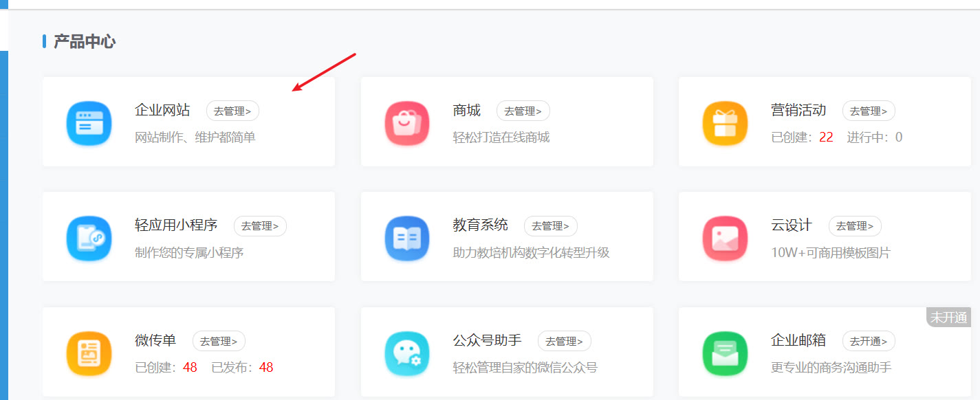Click 去管理 next to 企业网站
The width and height of the screenshot is (980, 400).
[232, 110]
